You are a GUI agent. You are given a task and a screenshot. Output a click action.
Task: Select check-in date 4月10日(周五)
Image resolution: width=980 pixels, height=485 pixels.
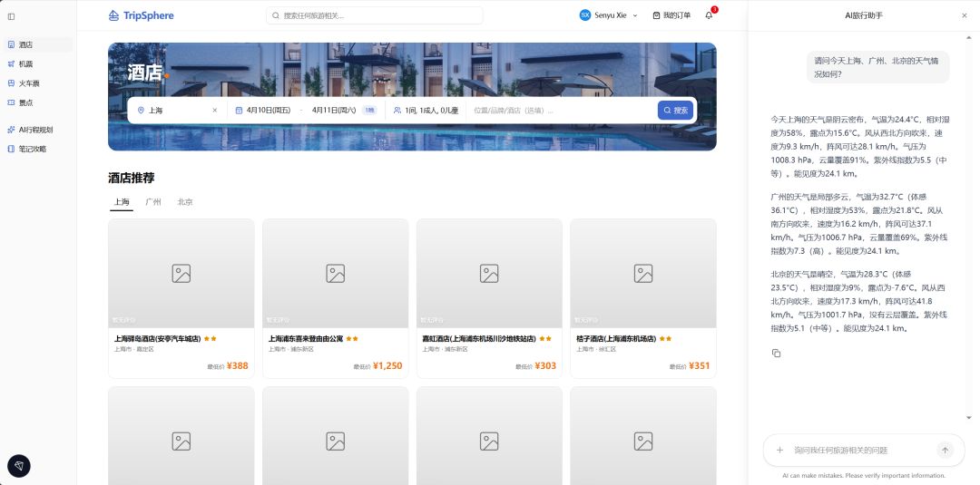click(268, 111)
